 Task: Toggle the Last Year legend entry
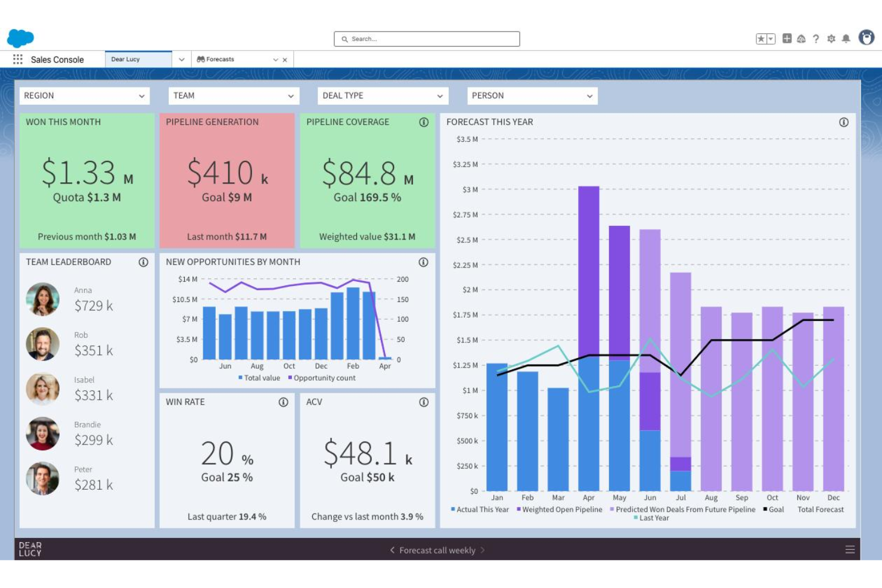point(651,518)
